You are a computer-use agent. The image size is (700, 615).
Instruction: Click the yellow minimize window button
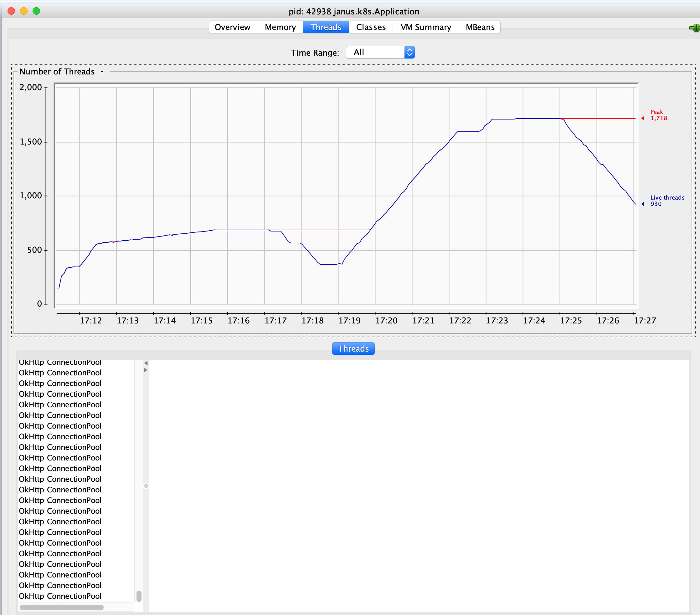coord(23,11)
